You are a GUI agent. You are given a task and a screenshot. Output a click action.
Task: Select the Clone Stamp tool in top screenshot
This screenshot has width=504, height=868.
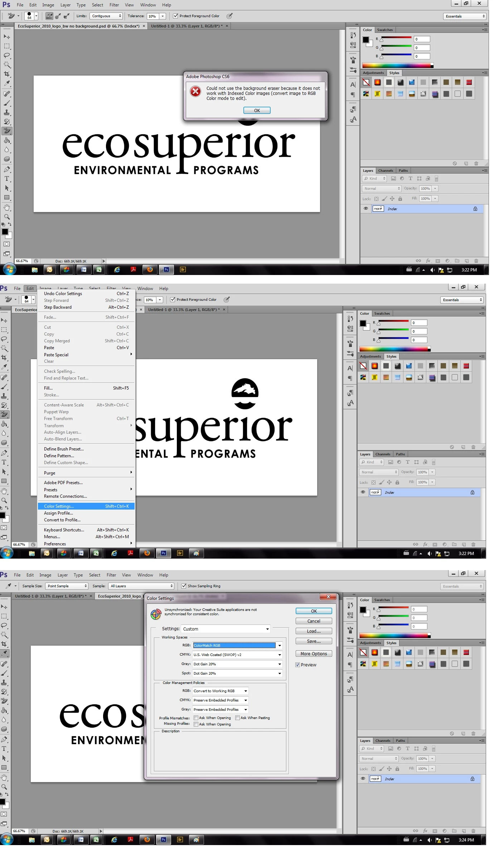[6, 112]
